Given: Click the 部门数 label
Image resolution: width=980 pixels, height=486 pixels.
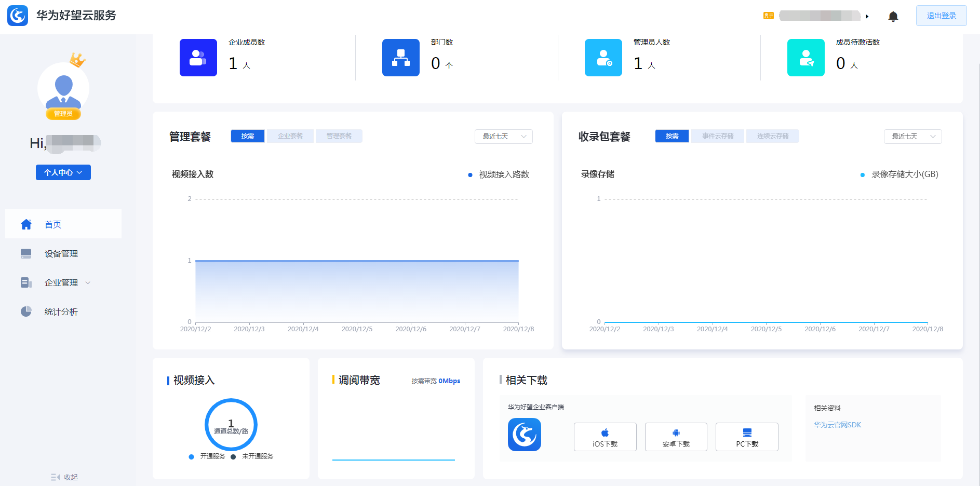Looking at the screenshot, I should point(442,42).
